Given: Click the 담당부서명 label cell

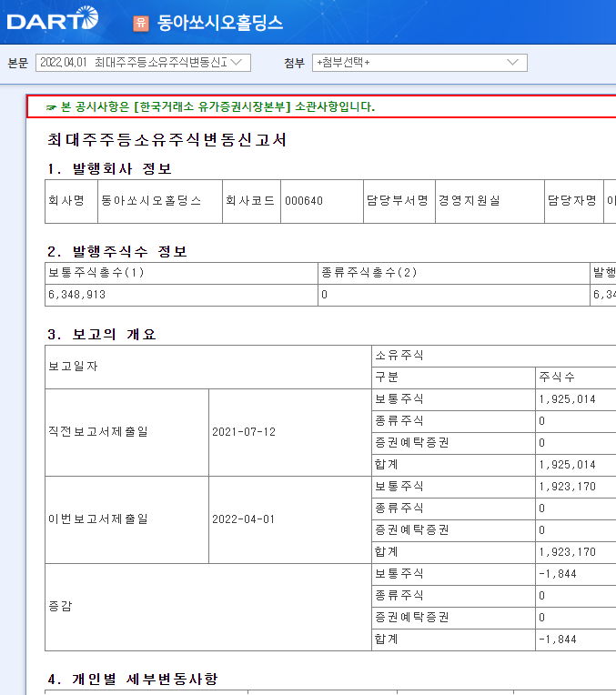Looking at the screenshot, I should 399,201.
